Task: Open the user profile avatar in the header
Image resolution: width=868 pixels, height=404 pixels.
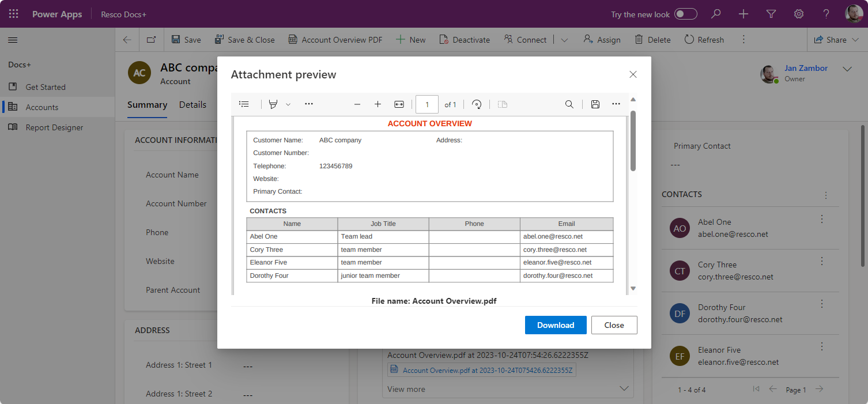Action: 854,14
